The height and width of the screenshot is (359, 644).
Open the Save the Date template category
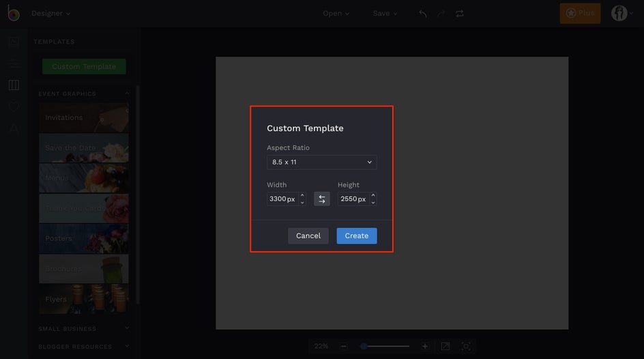click(x=84, y=148)
